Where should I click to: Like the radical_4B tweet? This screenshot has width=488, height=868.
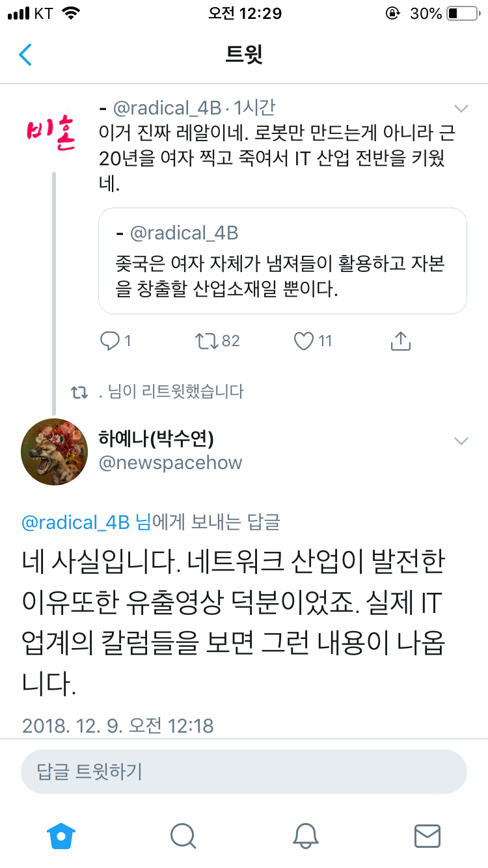tap(304, 340)
